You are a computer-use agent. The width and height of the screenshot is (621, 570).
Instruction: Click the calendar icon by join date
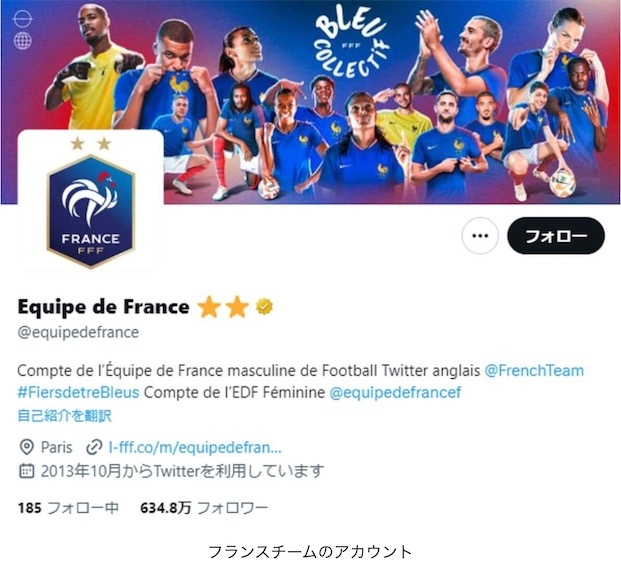[x=27, y=471]
